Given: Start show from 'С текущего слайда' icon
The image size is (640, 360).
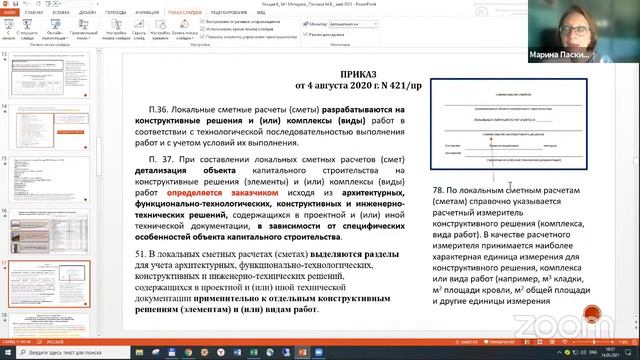Looking at the screenshot, I should pos(27,29).
